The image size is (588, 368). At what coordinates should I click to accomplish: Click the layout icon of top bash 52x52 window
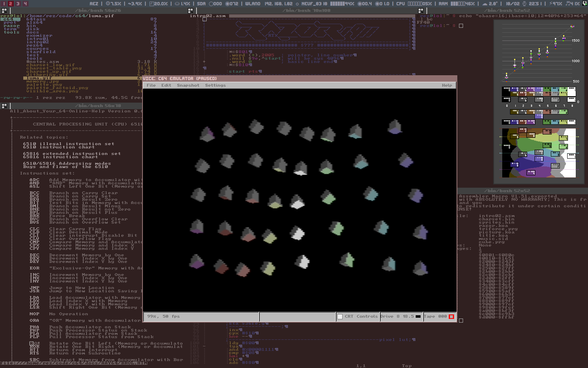click(x=421, y=11)
